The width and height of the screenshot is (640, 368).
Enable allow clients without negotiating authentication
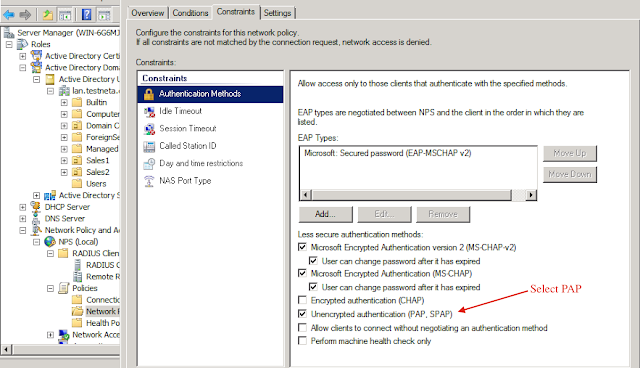pyautogui.click(x=302, y=327)
